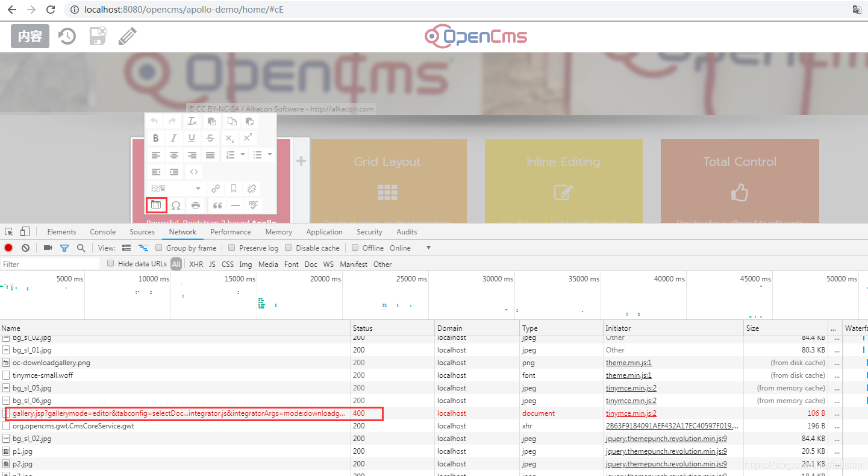Switch to the Sources tab
Image resolution: width=868 pixels, height=476 pixels.
coord(142,231)
